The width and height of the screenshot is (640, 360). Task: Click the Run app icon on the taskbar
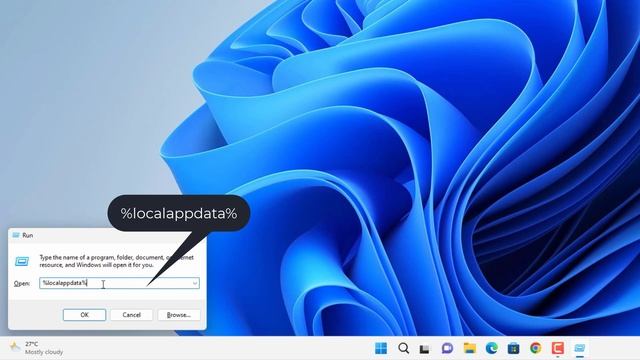pos(580,348)
